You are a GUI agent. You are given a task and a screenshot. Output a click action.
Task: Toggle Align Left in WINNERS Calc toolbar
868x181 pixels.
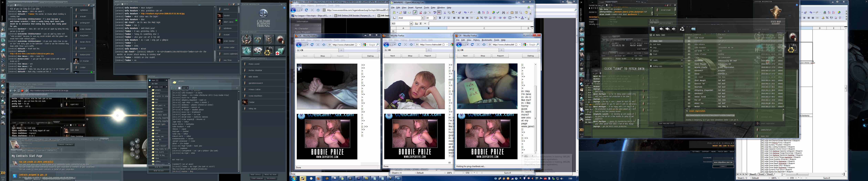(454, 18)
